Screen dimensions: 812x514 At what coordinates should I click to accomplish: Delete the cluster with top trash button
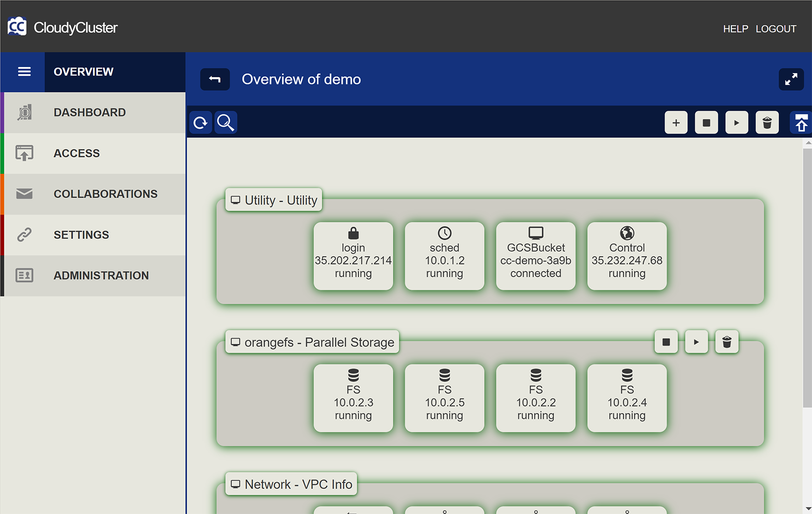click(767, 122)
